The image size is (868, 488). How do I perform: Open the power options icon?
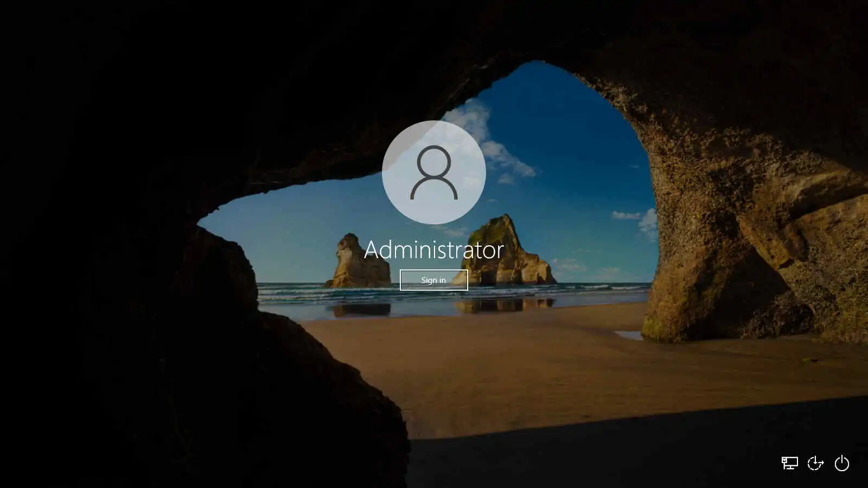click(841, 463)
